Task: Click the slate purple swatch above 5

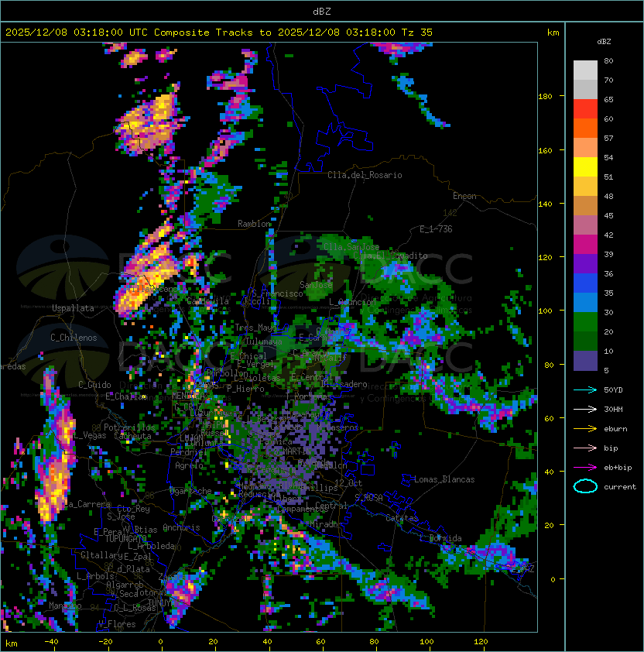Action: coord(585,361)
